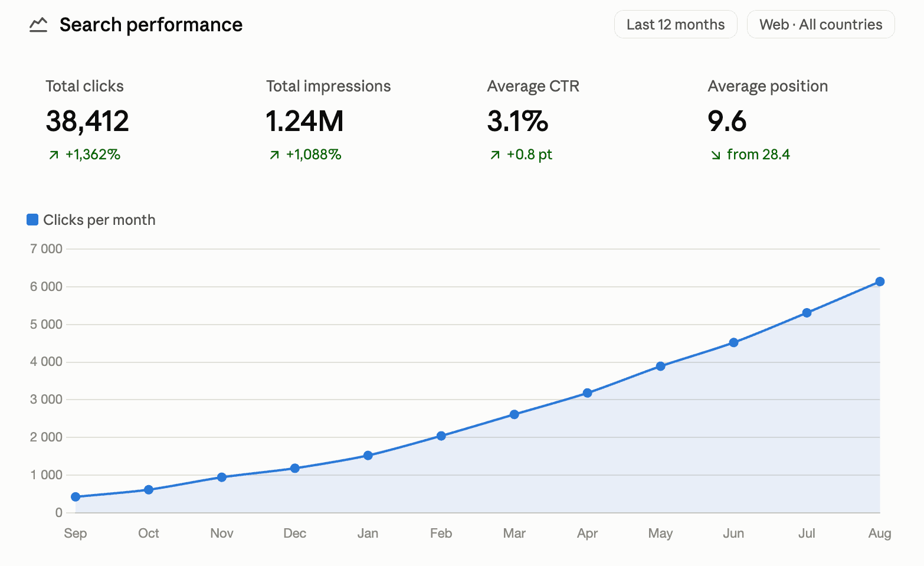
Task: Click the 4 000 y-axis label
Action: [x=46, y=362]
